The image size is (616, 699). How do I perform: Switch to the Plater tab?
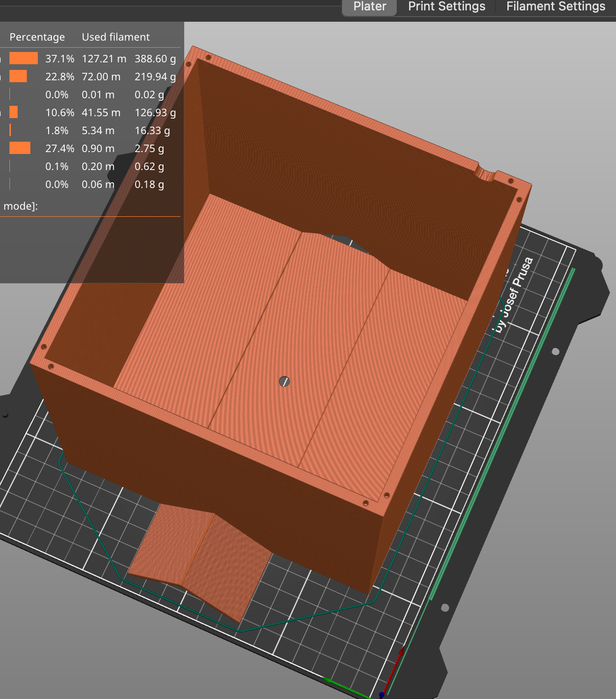(x=369, y=7)
